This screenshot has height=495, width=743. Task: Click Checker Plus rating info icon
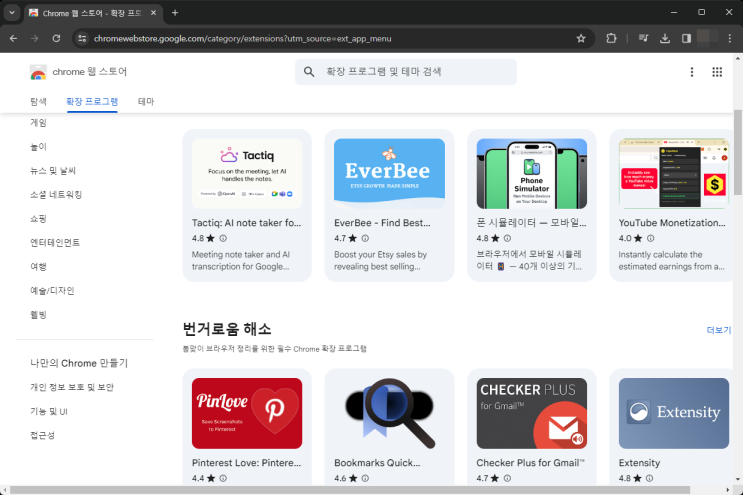click(507, 478)
